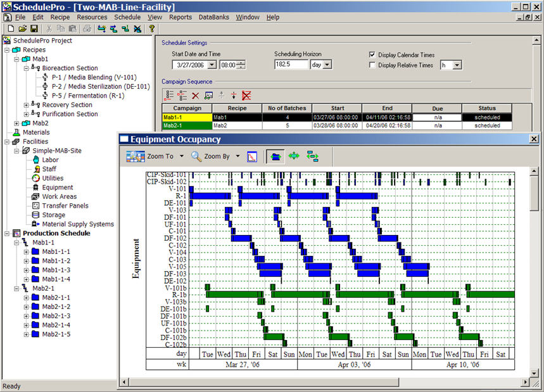Select the Mab2-1 campaign row
Screen dimensions: 544x392
click(337, 125)
